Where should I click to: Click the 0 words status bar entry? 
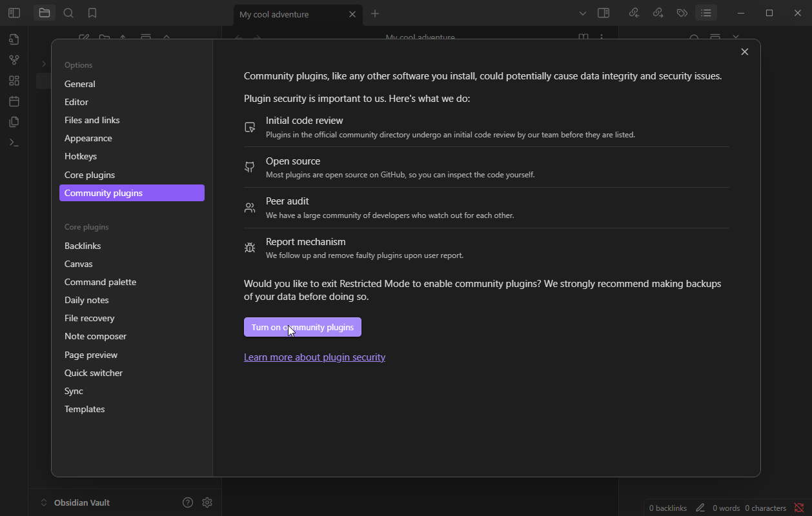point(726,508)
